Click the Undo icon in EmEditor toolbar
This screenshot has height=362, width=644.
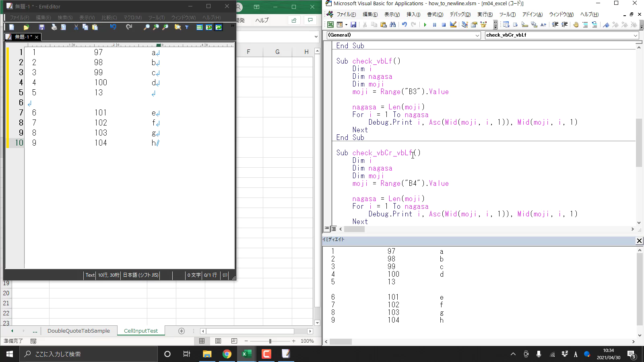coord(113,27)
